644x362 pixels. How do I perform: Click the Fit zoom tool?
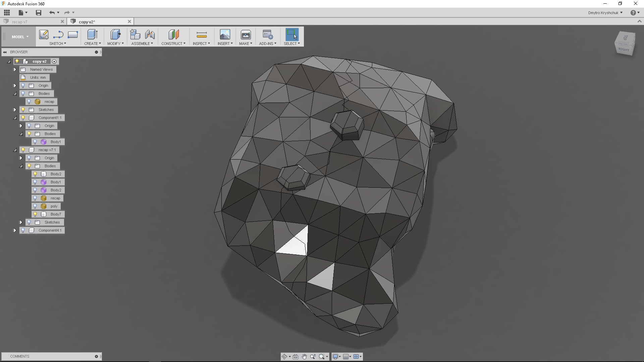[x=322, y=357]
